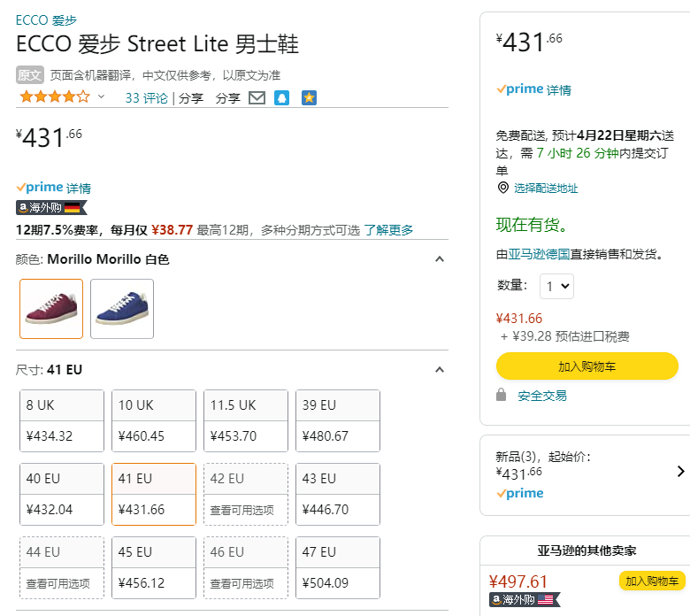This screenshot has width=690, height=616.
Task: Click 新品(3) 起始价 offers text
Action: 543,457
